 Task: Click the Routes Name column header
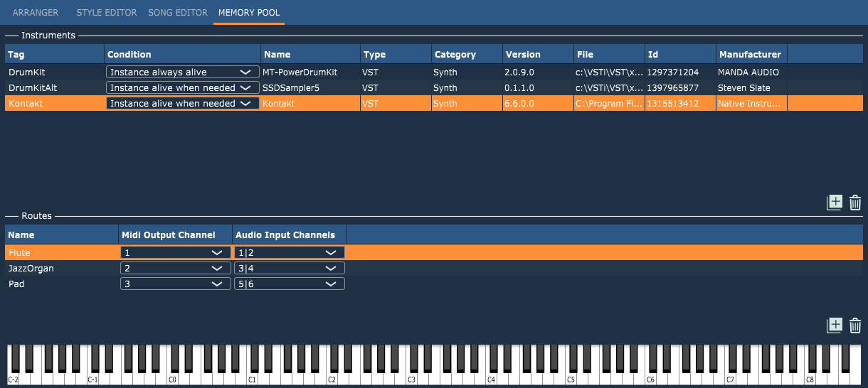(62, 235)
